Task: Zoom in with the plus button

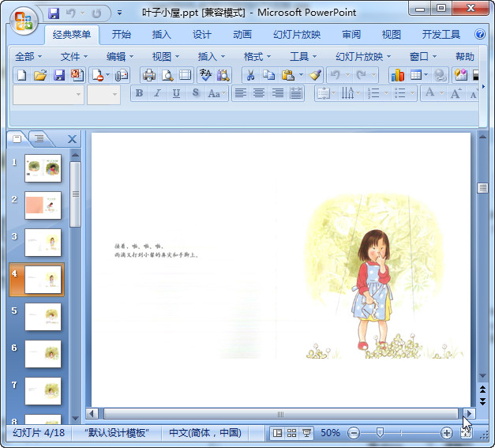Action: coord(446,433)
